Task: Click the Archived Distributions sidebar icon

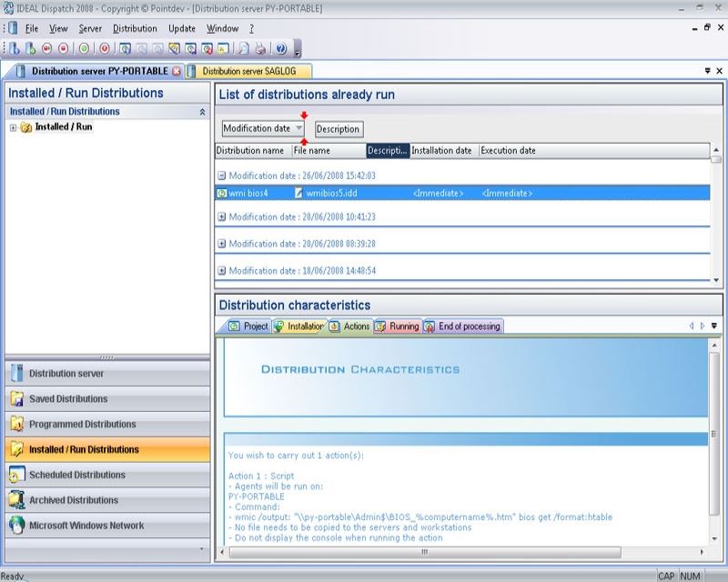Action: coord(15,500)
